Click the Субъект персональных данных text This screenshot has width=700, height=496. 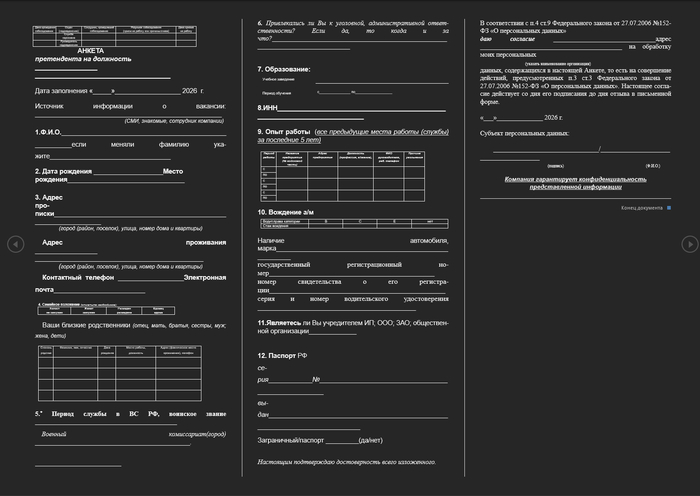[x=524, y=133]
